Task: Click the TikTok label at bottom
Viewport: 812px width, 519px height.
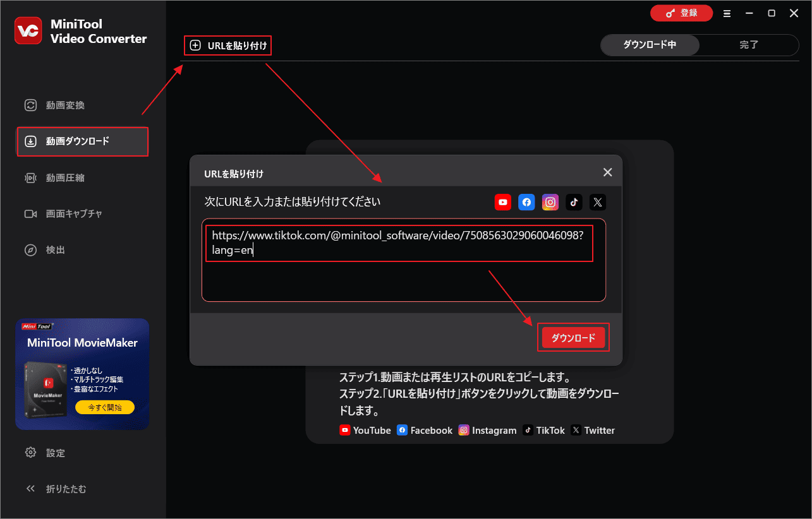Action: point(550,430)
